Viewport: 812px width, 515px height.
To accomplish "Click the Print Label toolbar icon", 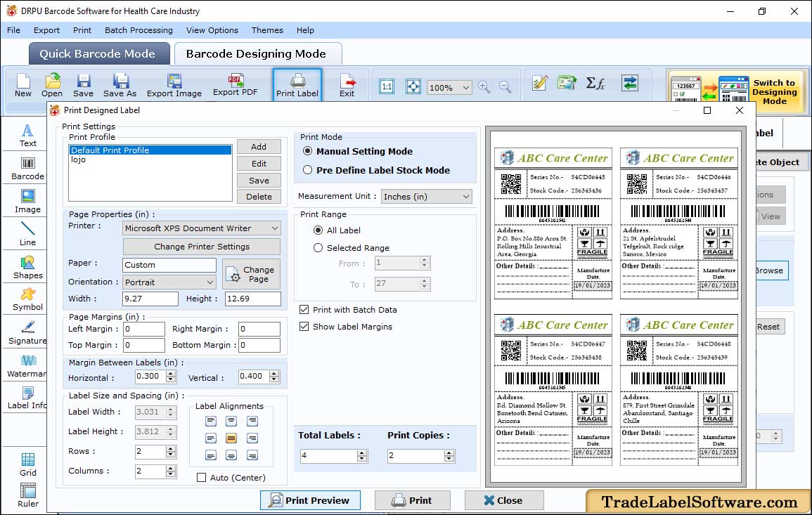I will point(297,86).
